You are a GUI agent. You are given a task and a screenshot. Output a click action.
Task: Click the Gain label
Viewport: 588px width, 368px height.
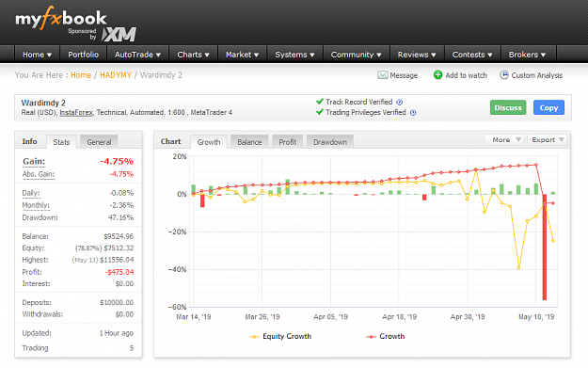coord(34,161)
